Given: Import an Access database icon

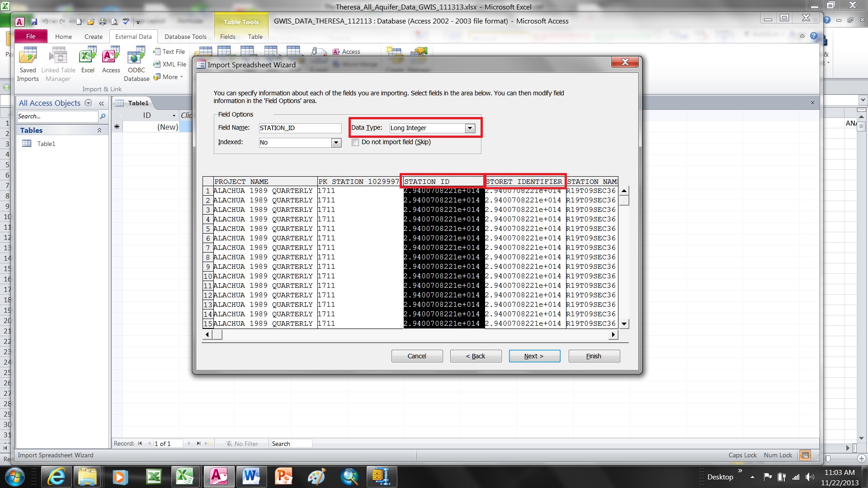Looking at the screenshot, I should tap(111, 60).
